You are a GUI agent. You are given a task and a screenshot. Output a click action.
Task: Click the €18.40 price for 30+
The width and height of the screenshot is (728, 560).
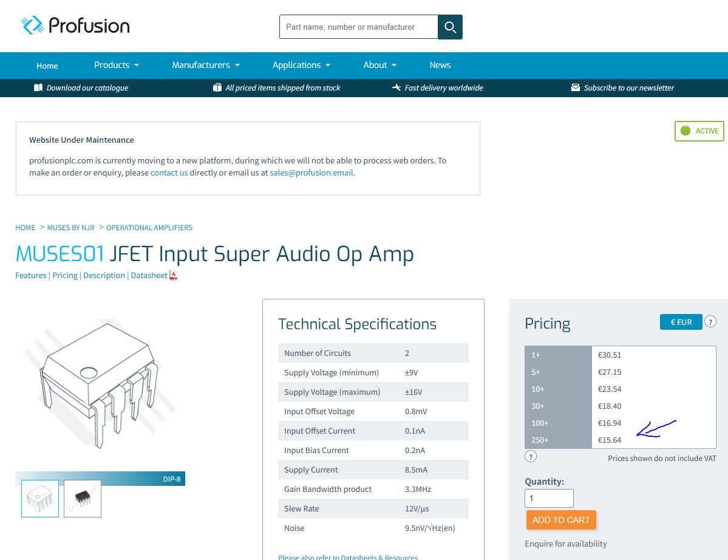pos(609,406)
